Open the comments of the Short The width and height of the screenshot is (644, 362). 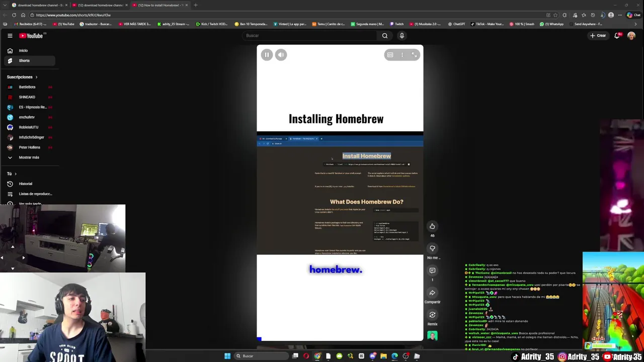(432, 270)
